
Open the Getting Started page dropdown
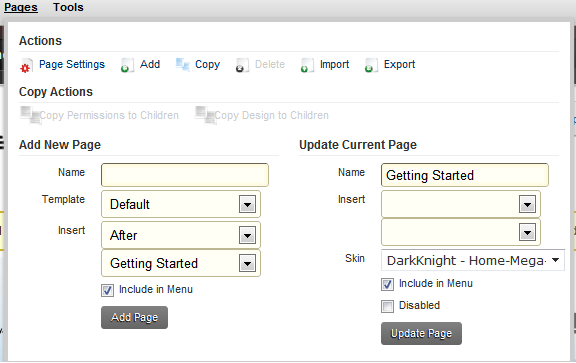coord(181,263)
